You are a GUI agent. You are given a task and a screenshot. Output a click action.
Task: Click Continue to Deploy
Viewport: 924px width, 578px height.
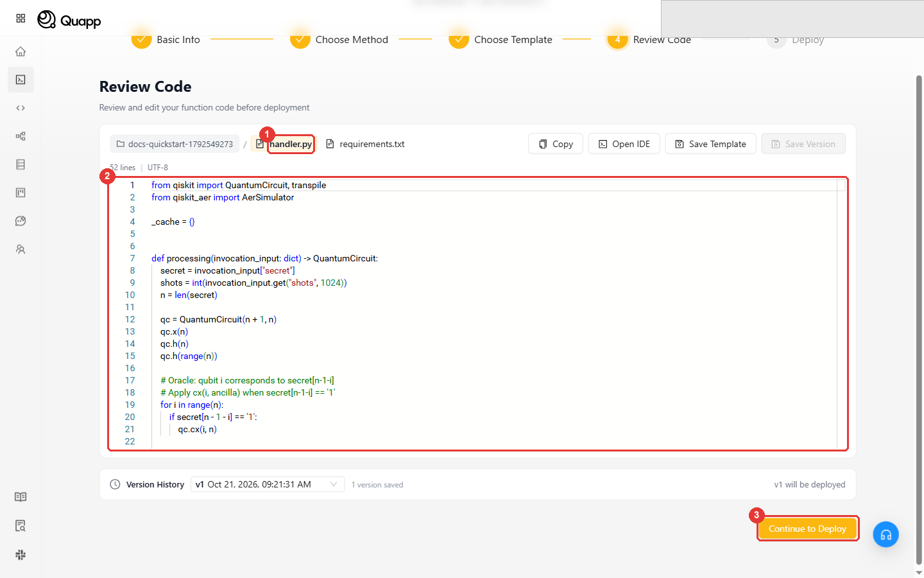[x=807, y=529]
